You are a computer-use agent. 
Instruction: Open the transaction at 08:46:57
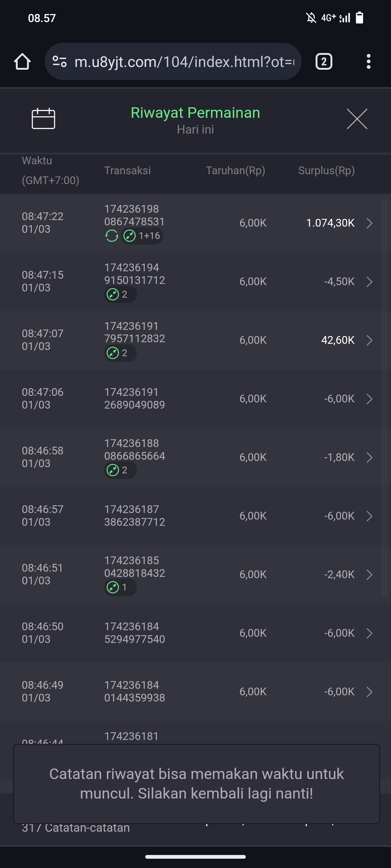196,516
